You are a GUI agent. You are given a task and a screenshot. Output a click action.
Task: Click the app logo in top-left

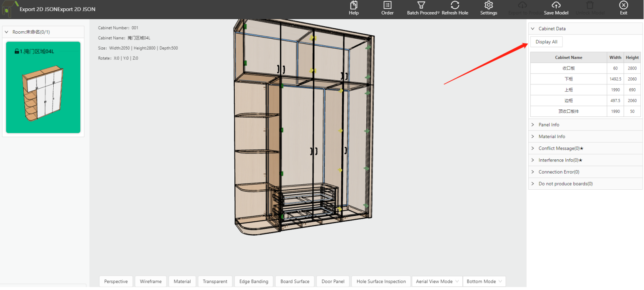tap(8, 8)
